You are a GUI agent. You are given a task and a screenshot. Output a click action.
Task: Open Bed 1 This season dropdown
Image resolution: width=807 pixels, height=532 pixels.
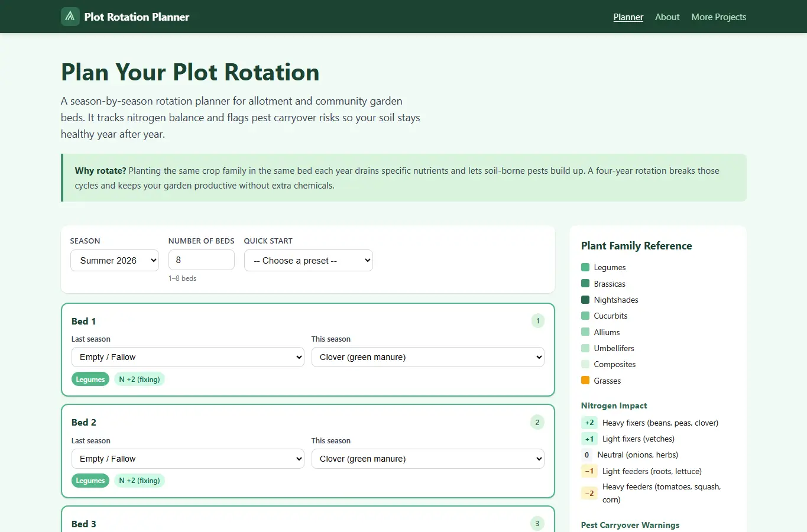(427, 357)
